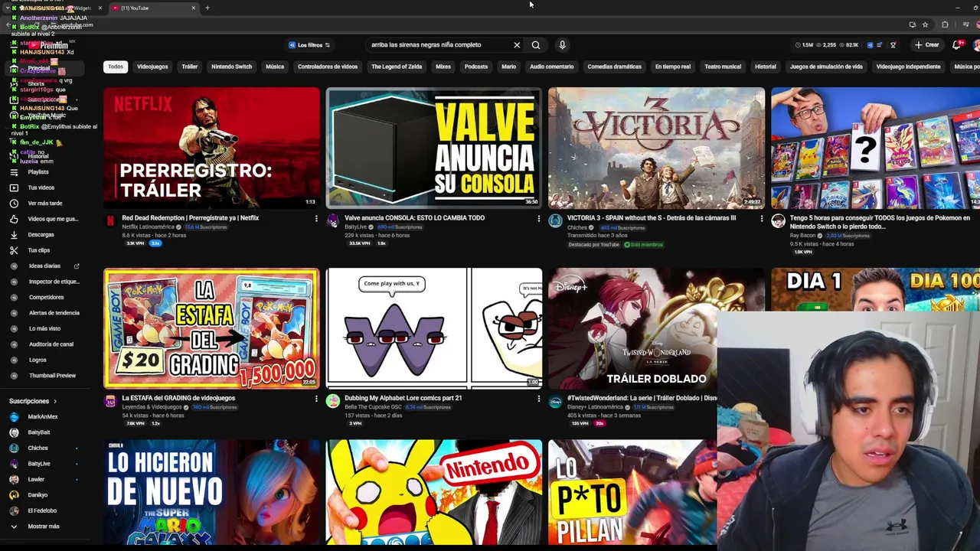Open Tus clips scissors icon
The image size is (980, 551).
pyautogui.click(x=14, y=250)
